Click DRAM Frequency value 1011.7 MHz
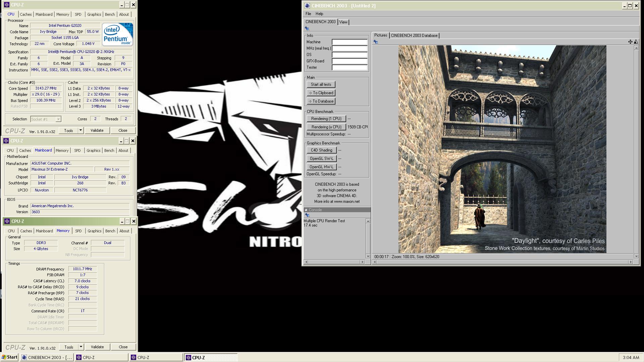The width and height of the screenshot is (644, 362). [83, 269]
